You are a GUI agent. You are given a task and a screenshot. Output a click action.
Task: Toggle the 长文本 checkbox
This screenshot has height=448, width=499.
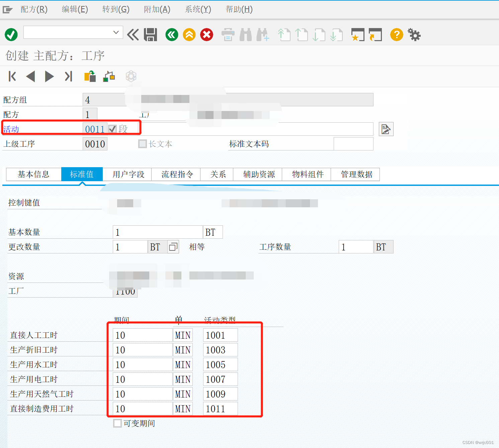[143, 144]
